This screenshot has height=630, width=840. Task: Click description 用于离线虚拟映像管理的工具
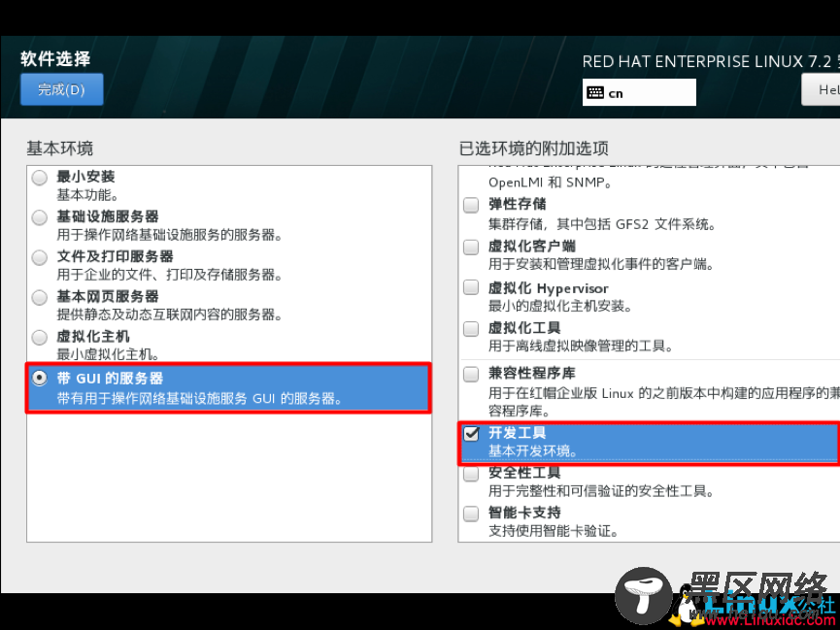point(581,347)
